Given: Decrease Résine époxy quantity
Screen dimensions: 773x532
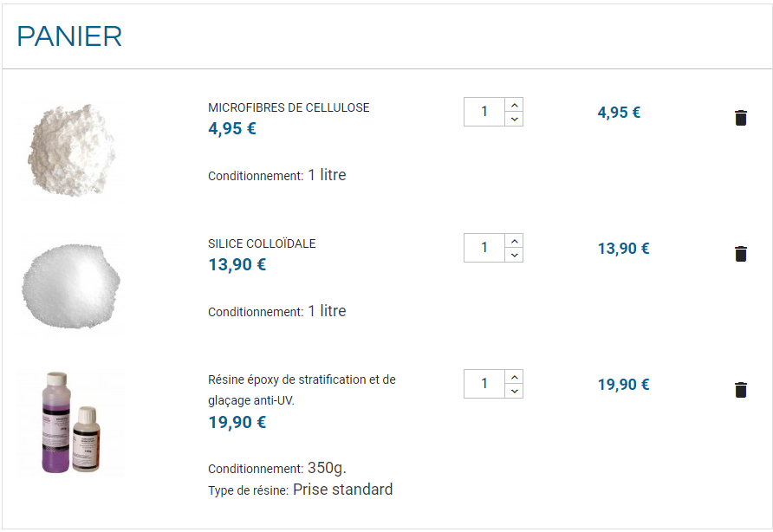Looking at the screenshot, I should click(x=514, y=391).
